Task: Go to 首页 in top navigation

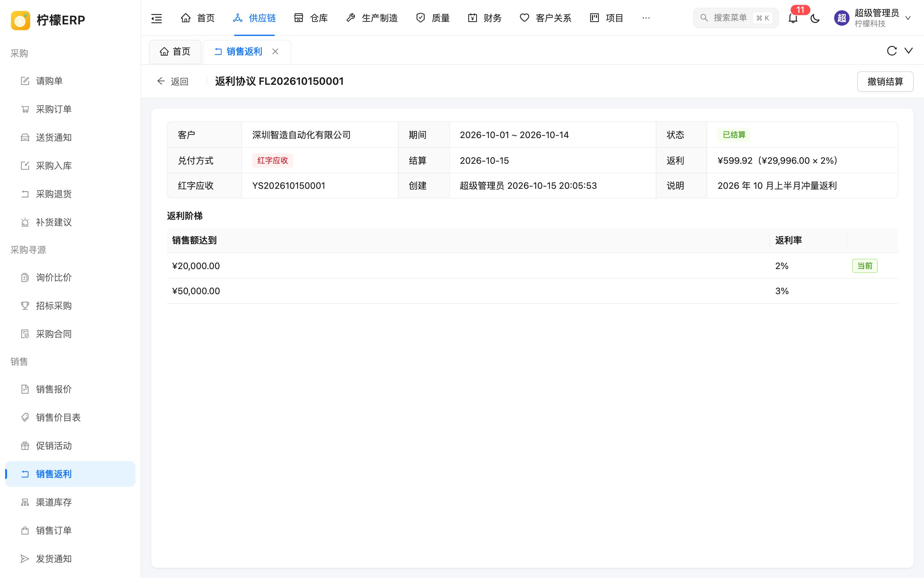Action: (x=198, y=18)
